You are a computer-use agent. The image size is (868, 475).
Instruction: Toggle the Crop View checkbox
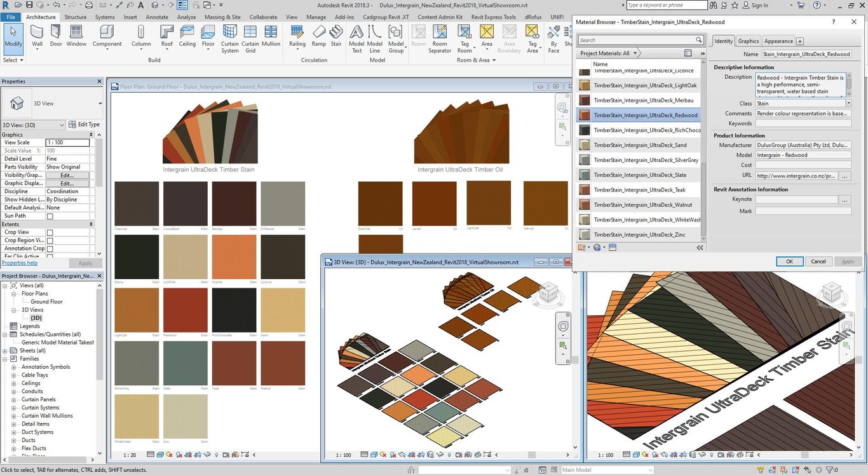50,233
